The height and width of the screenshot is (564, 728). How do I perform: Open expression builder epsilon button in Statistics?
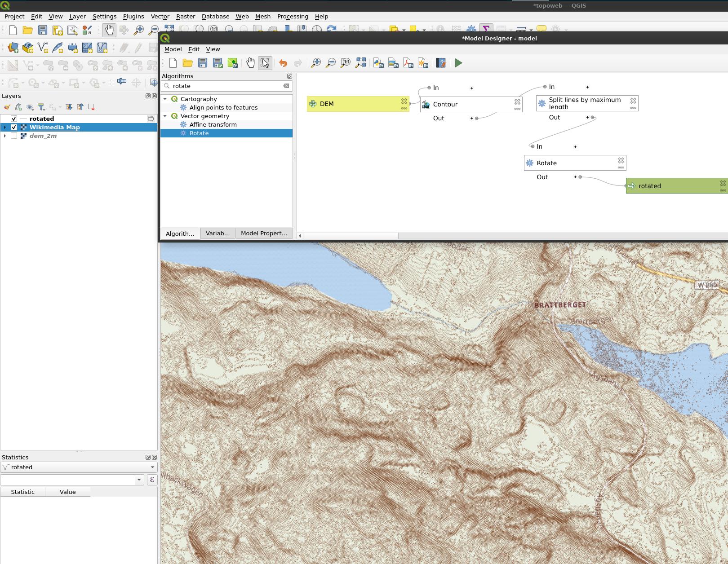(x=152, y=480)
